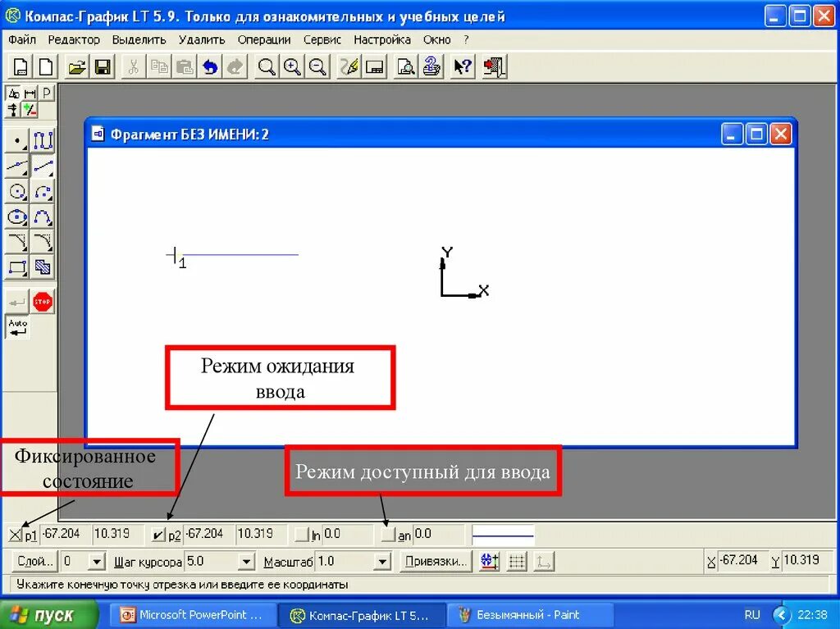Zoom out using the minus magnifier
Image resolution: width=840 pixels, height=629 pixels.
317,67
